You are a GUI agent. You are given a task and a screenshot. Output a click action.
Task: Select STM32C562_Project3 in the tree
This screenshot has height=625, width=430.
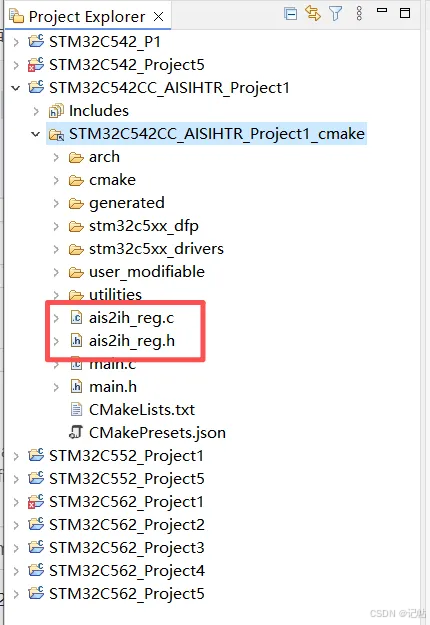(x=127, y=548)
